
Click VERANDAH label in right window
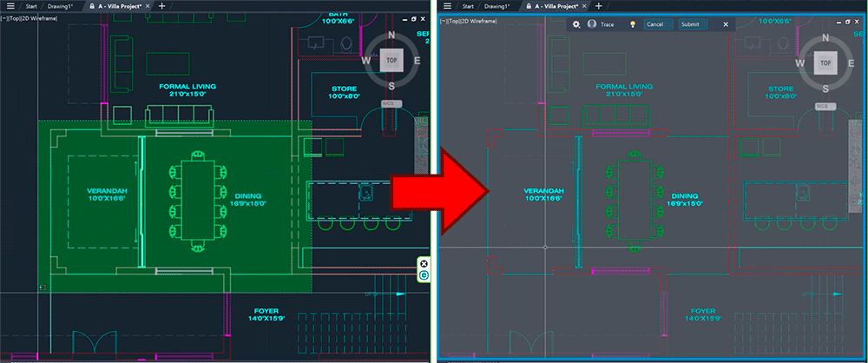coord(543,194)
